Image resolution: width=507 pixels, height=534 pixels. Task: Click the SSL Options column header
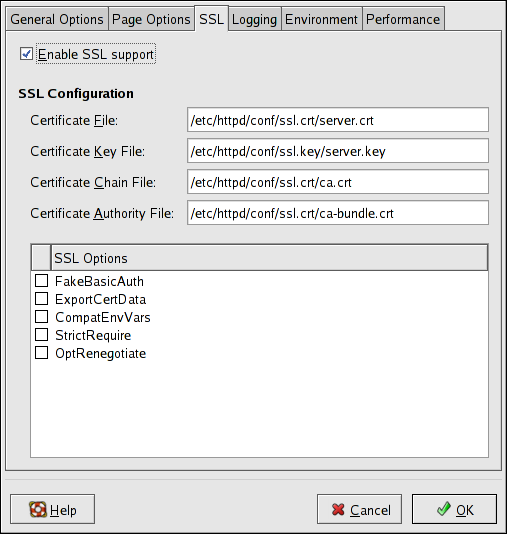point(269,258)
